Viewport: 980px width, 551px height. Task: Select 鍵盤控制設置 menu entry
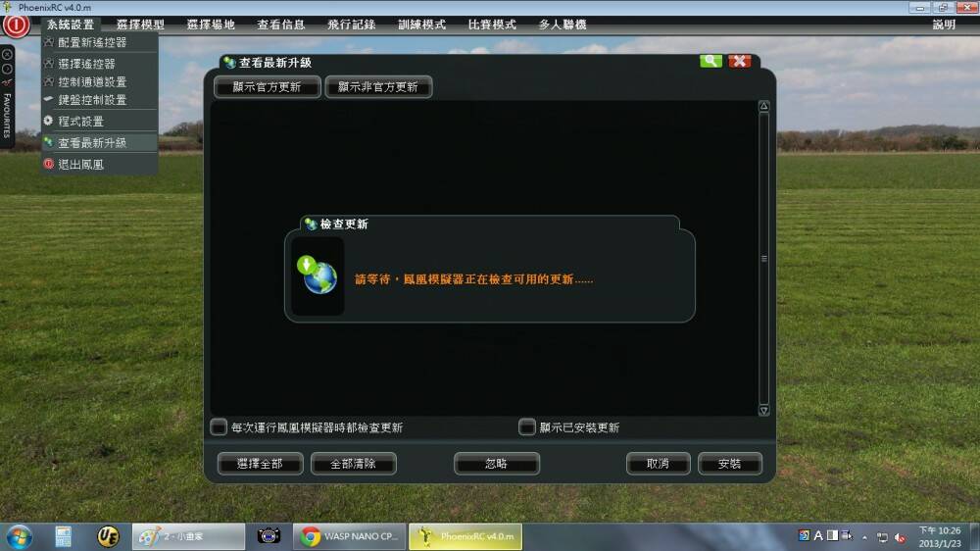[x=99, y=99]
